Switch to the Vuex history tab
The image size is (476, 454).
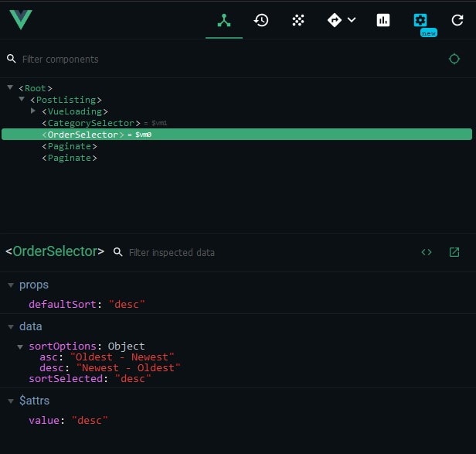click(261, 20)
